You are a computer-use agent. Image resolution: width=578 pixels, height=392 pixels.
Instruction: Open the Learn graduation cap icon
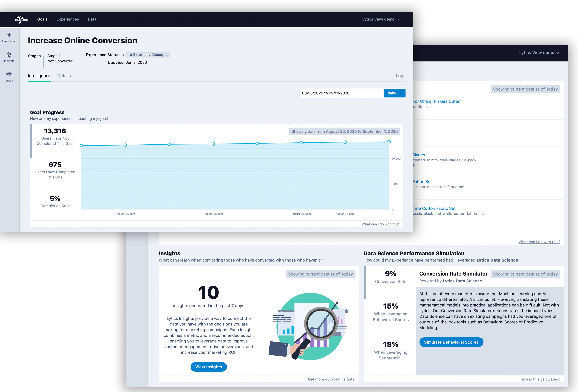tap(9, 74)
